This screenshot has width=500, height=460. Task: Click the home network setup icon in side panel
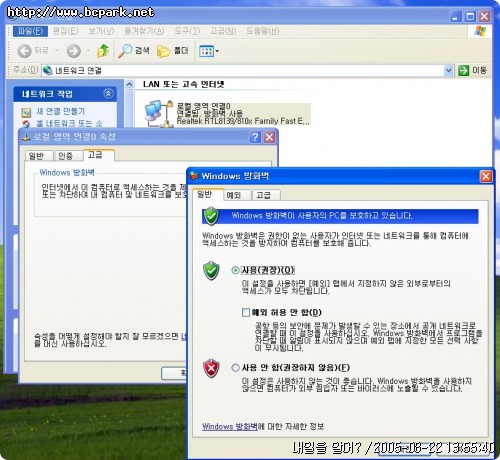pyautogui.click(x=26, y=124)
